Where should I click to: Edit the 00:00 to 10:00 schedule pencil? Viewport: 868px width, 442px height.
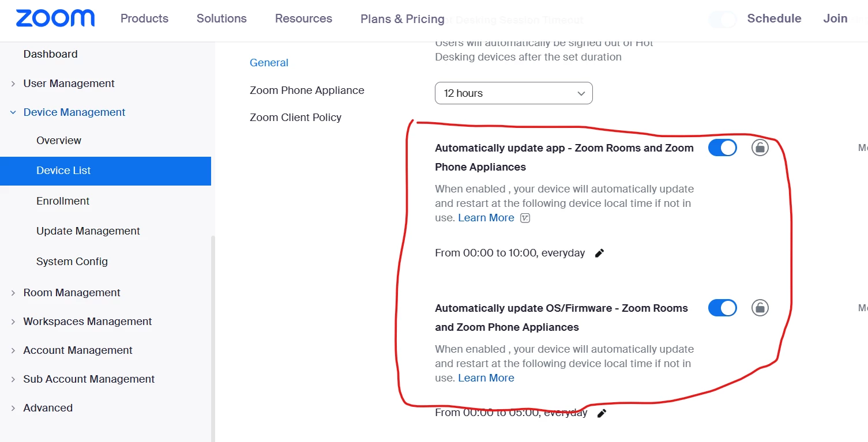(x=599, y=253)
